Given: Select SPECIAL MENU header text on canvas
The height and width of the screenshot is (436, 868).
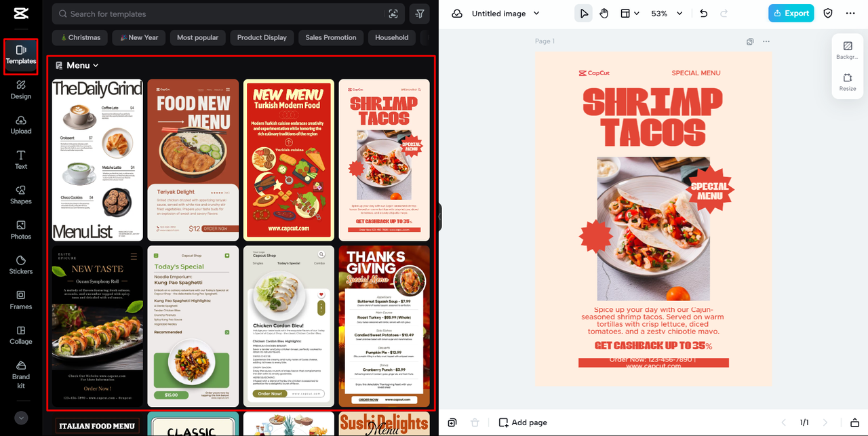Looking at the screenshot, I should tap(696, 73).
